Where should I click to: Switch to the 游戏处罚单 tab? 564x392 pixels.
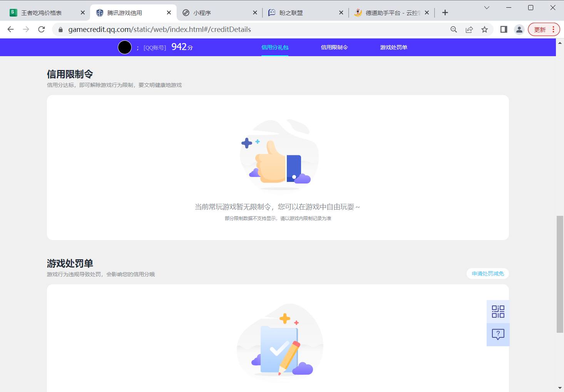point(393,47)
